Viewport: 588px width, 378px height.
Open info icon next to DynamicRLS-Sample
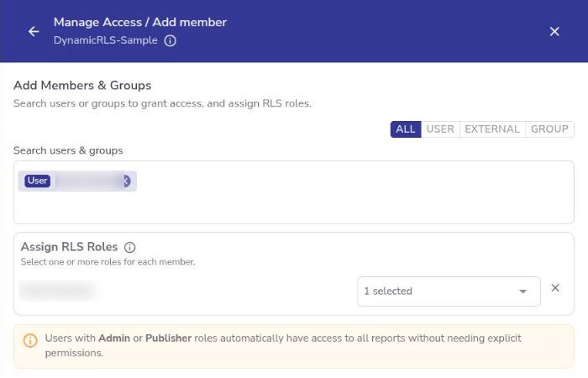pos(170,40)
